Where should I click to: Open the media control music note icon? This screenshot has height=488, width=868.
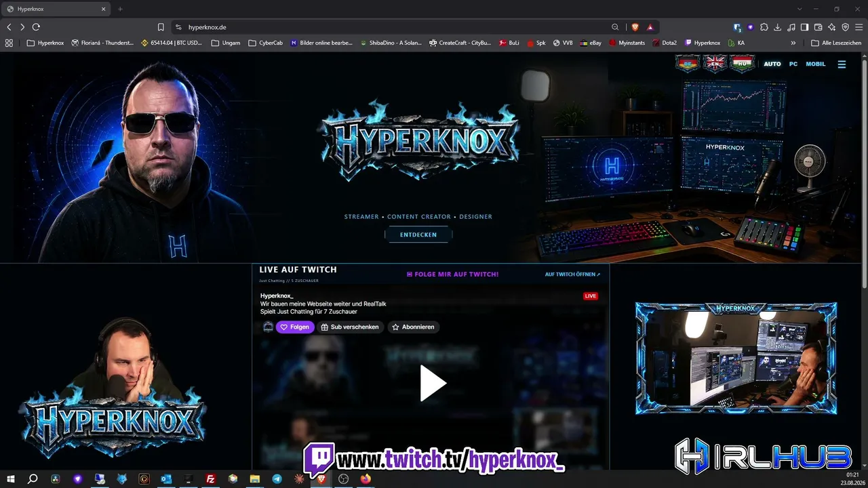791,27
